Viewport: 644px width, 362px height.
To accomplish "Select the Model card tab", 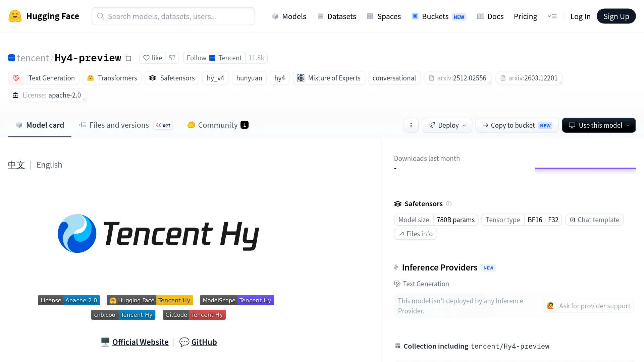I will [40, 125].
